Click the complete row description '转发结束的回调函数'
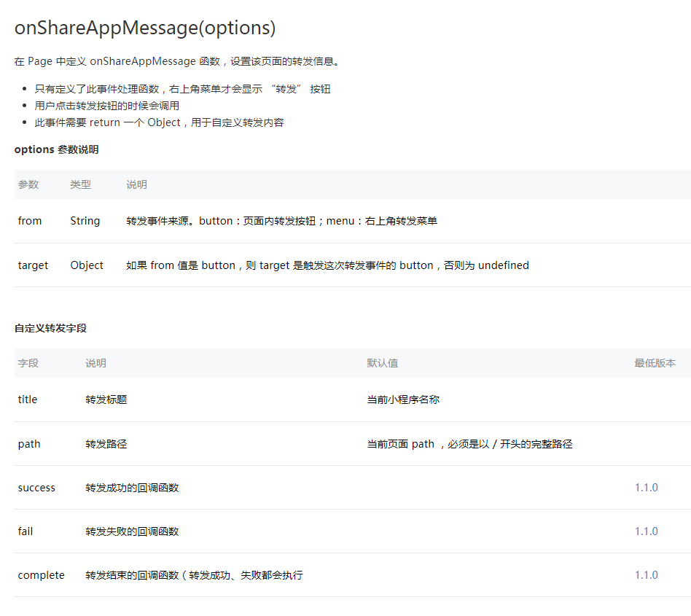This screenshot has height=616, width=691. coord(194,575)
